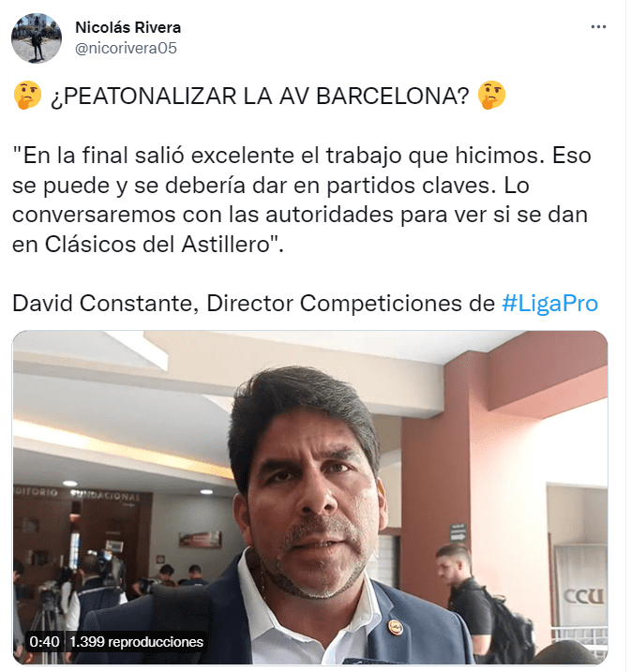Click the 0:40 video duration badge

pyautogui.click(x=45, y=642)
